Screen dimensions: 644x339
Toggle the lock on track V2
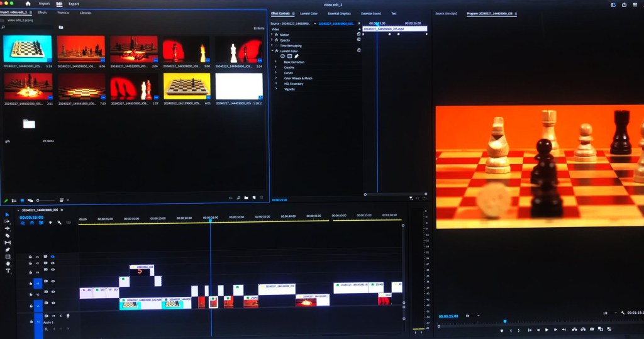coord(30,294)
